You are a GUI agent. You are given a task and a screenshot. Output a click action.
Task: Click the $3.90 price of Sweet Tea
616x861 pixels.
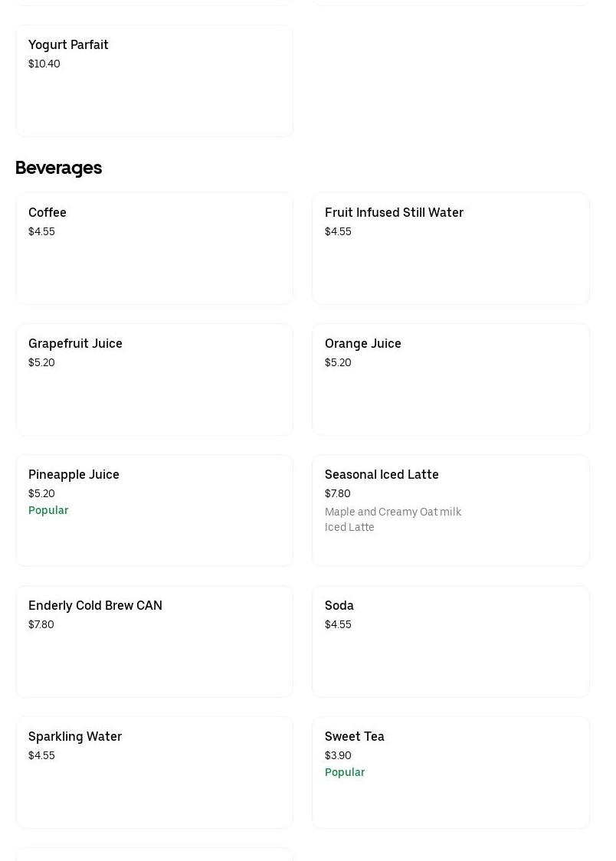pos(338,755)
